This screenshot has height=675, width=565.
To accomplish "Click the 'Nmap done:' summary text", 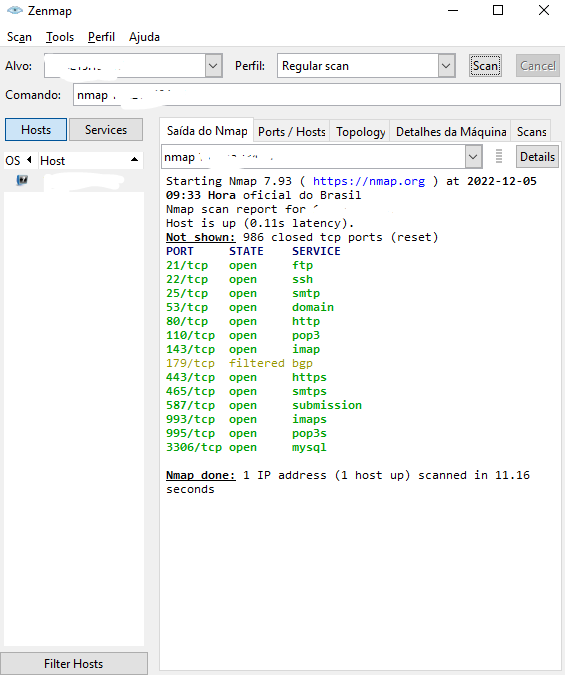I will pos(201,475).
